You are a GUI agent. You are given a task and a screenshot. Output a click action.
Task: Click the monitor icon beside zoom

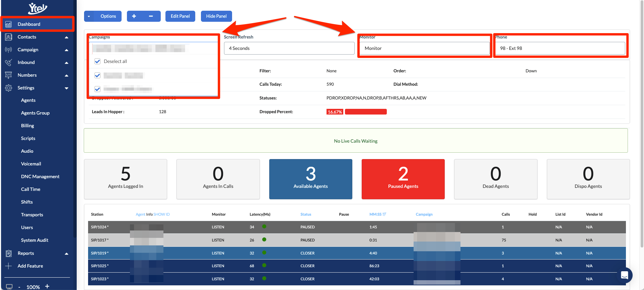pos(9,287)
